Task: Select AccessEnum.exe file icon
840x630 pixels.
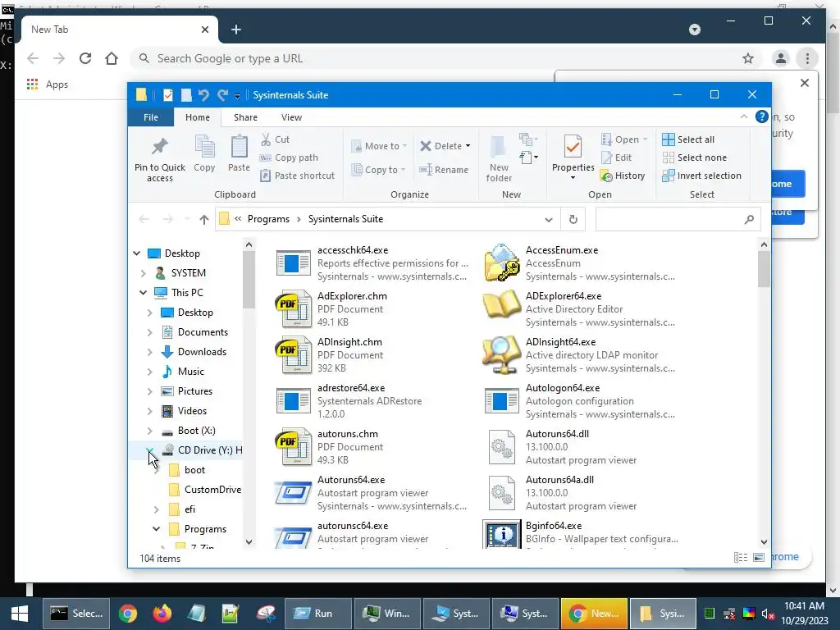Action: tap(501, 262)
